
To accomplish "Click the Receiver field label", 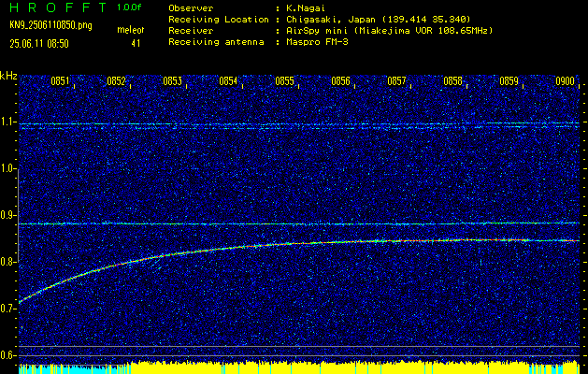I will tap(191, 30).
